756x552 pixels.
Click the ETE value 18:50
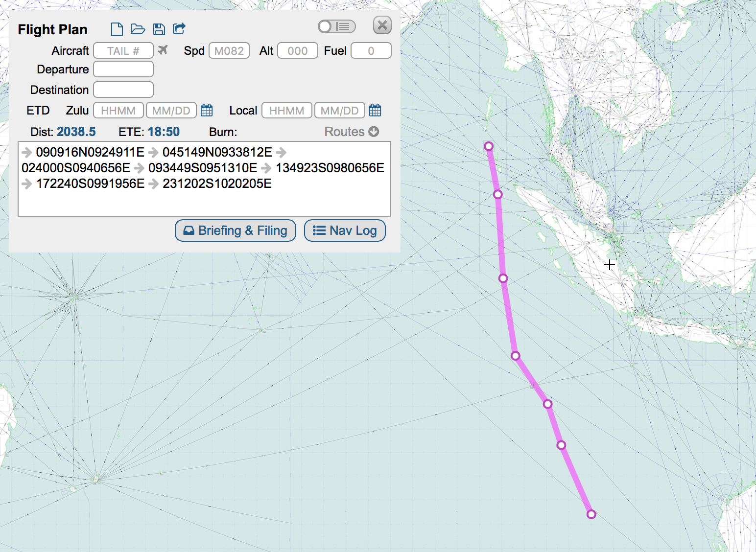coord(164,132)
